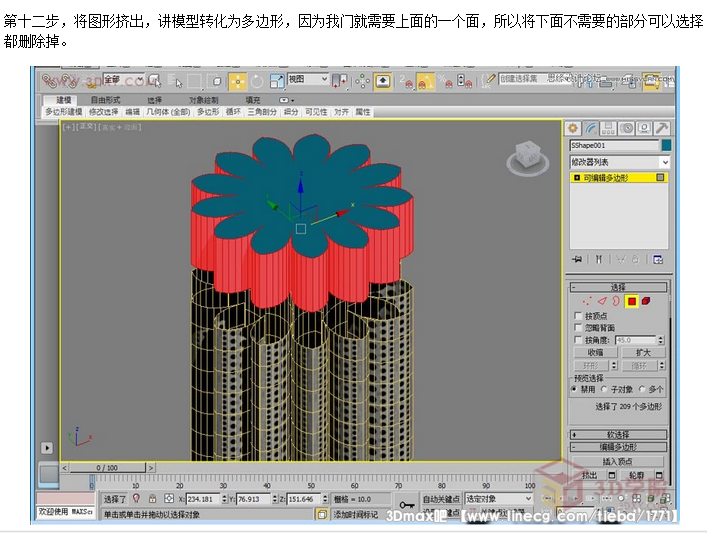Screen dimensions: 707x533
Task: Select Border sub-object level icon
Action: pos(616,301)
